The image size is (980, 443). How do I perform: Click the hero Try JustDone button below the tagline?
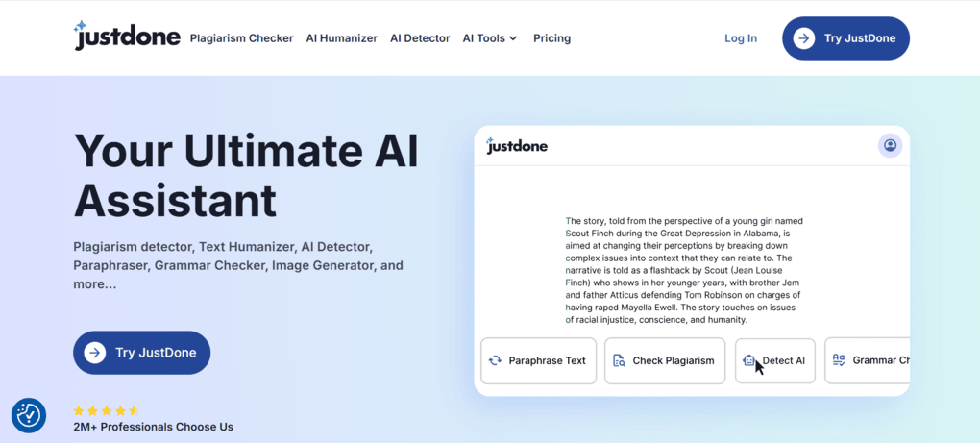tap(142, 353)
